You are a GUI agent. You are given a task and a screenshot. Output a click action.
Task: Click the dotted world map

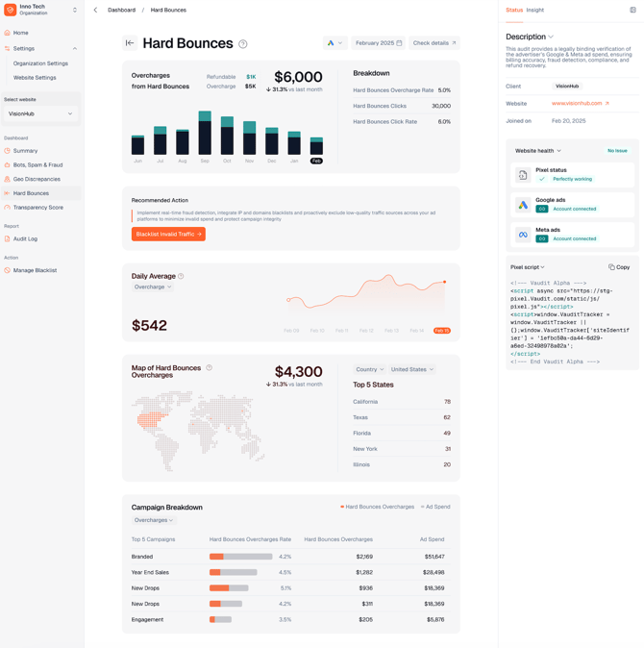[198, 432]
